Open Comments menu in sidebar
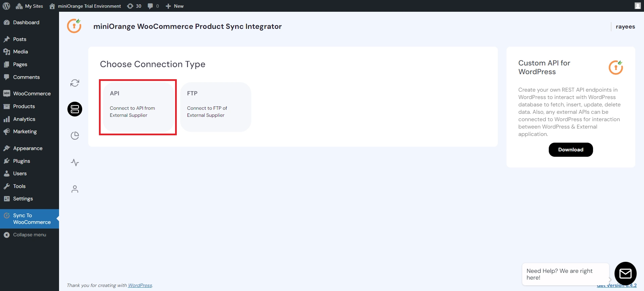Viewport: 644px width, 291px height. coord(30,77)
